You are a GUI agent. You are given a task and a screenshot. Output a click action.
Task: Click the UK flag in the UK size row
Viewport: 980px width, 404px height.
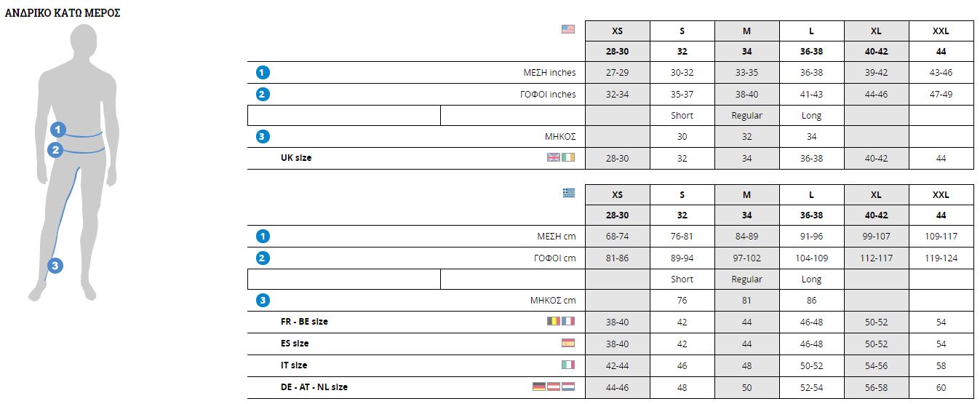tap(554, 157)
